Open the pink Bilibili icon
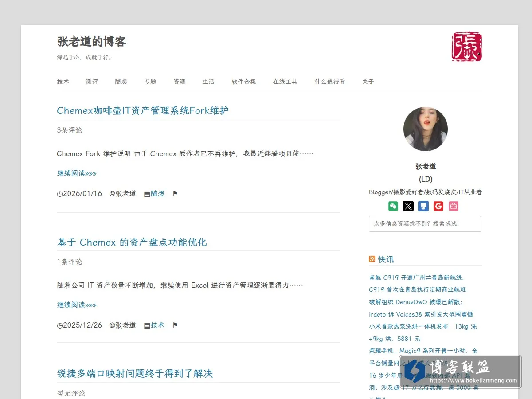The height and width of the screenshot is (399, 532). pyautogui.click(x=454, y=206)
